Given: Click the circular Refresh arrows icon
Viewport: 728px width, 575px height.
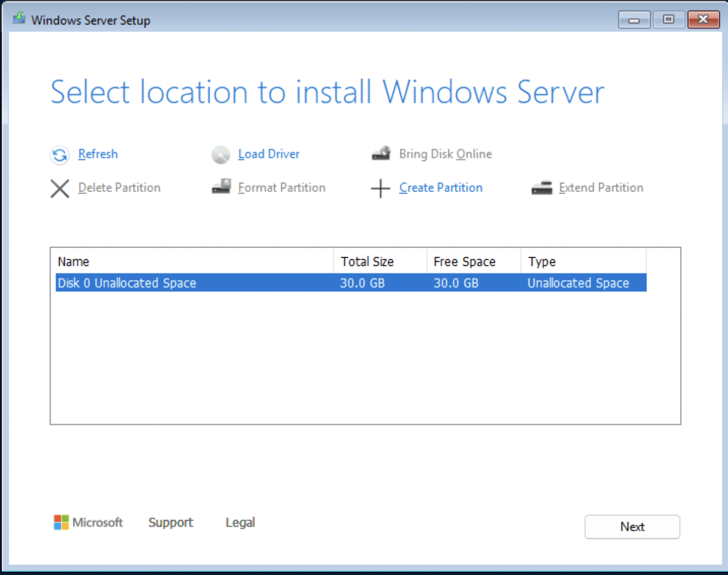Looking at the screenshot, I should [x=60, y=155].
